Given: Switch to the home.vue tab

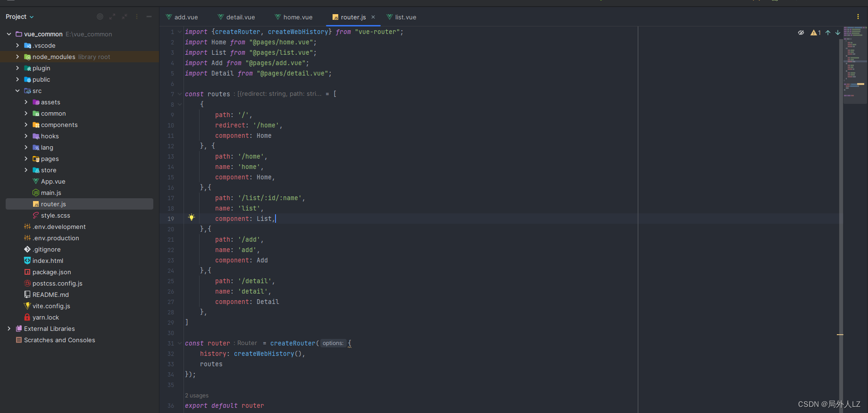Looking at the screenshot, I should (x=294, y=17).
